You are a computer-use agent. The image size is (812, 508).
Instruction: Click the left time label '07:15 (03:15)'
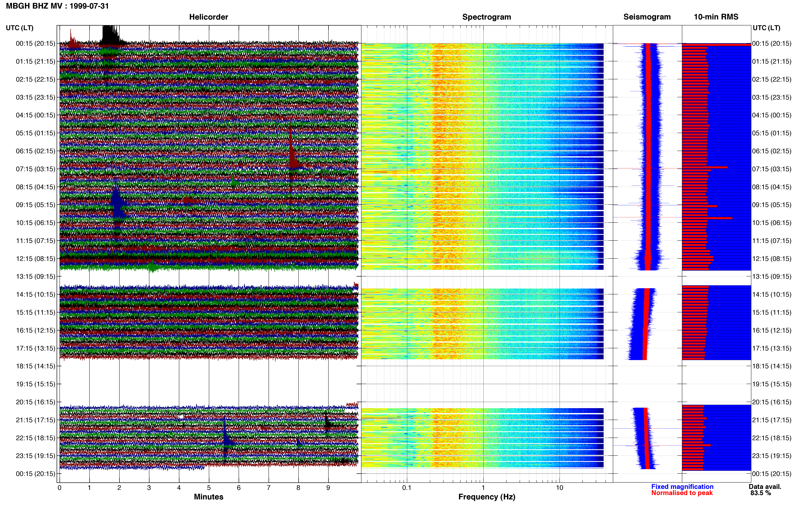(36, 169)
